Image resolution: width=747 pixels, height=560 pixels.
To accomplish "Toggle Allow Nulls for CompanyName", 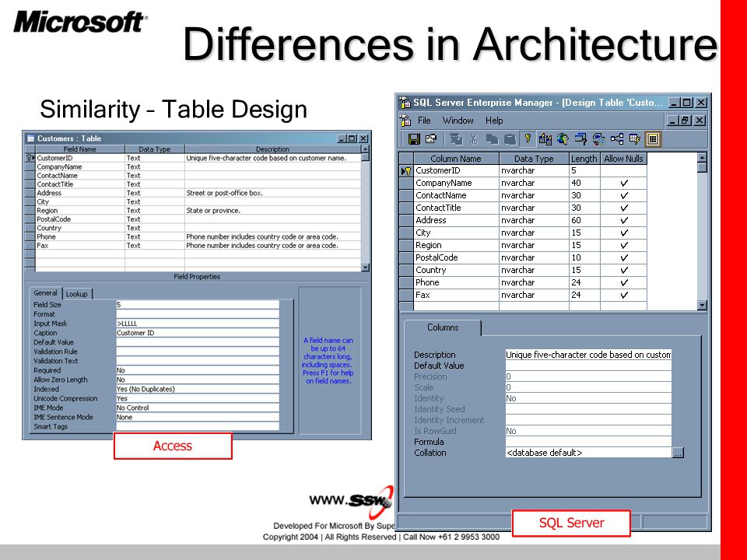I will pyautogui.click(x=624, y=183).
